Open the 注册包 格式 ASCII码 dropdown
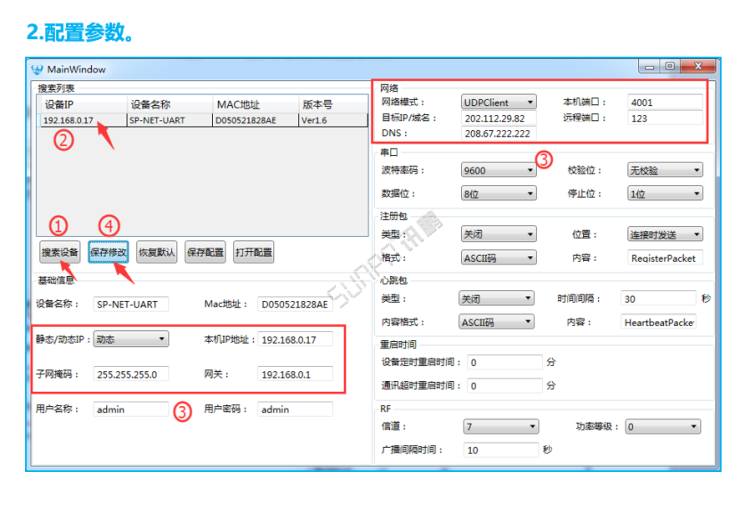 (498, 258)
